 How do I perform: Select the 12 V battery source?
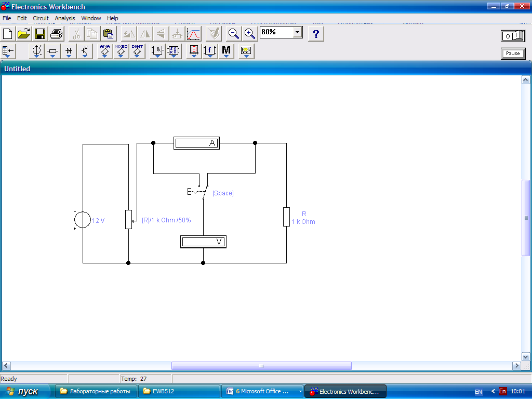click(83, 220)
